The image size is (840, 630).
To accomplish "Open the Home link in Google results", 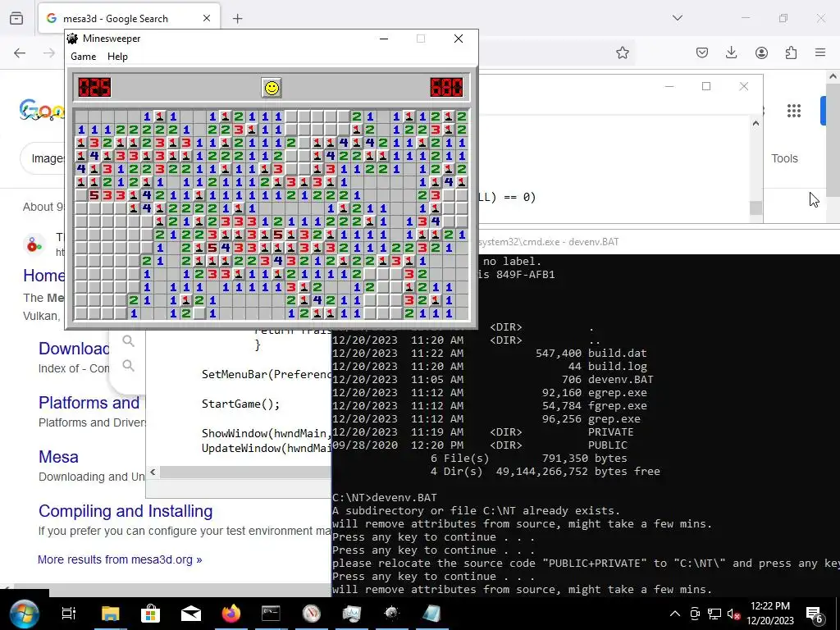I will 43,276.
